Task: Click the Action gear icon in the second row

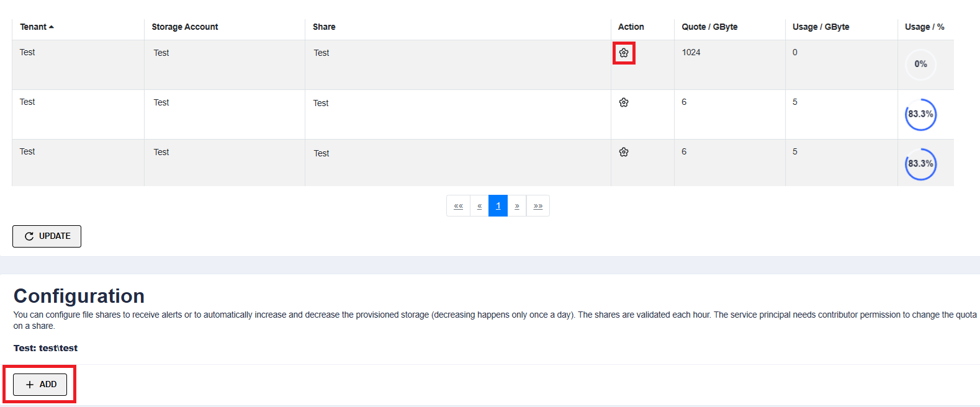Action: pyautogui.click(x=624, y=102)
